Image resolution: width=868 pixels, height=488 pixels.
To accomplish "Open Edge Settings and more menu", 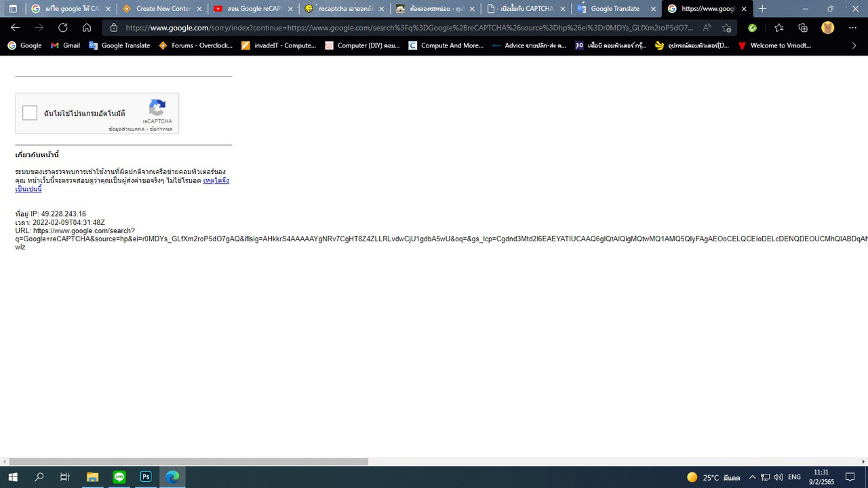I will coord(852,28).
